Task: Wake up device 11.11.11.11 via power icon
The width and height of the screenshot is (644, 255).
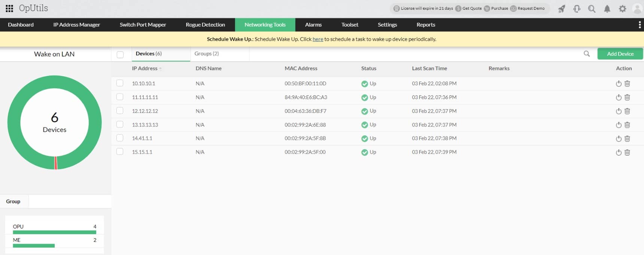Action: 619,98
